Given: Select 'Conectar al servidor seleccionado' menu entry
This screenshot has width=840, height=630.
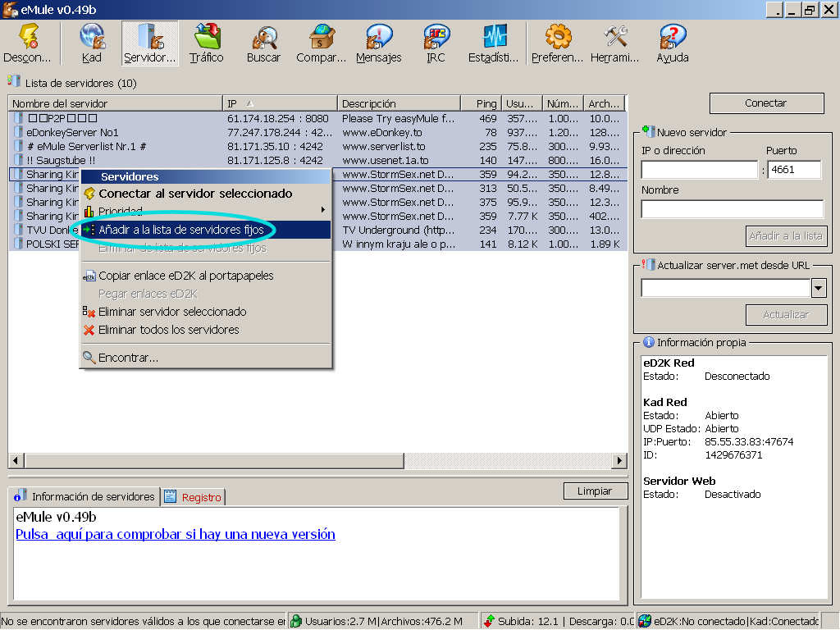Looking at the screenshot, I should (x=195, y=194).
